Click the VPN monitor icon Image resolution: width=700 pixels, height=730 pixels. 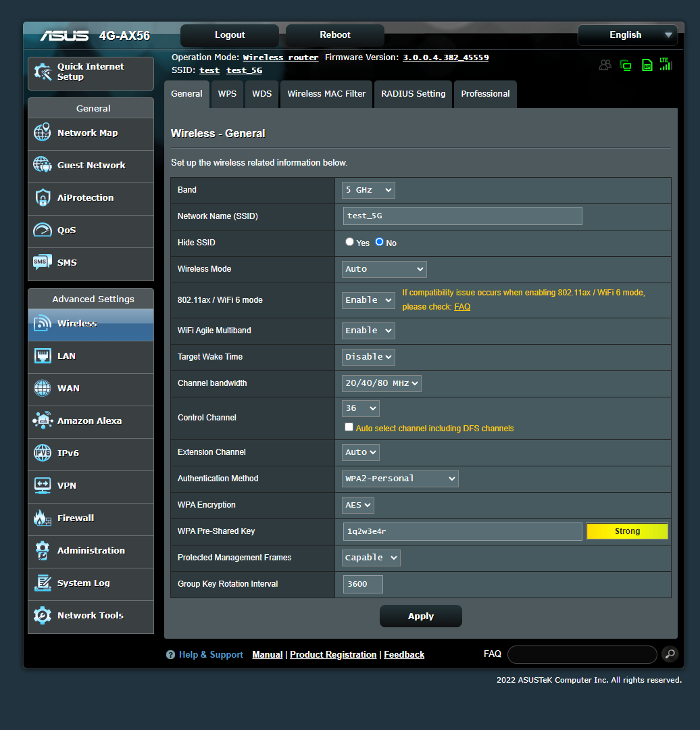pos(43,485)
